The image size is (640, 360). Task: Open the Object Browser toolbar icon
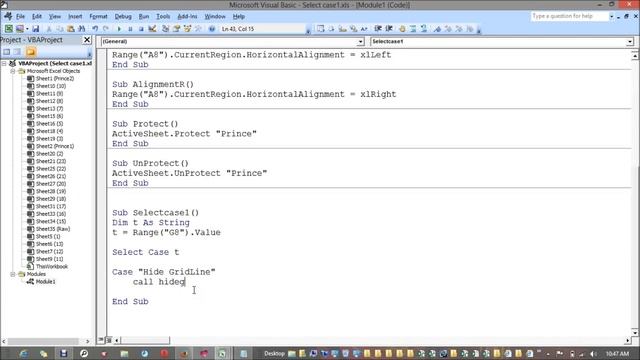click(187, 29)
